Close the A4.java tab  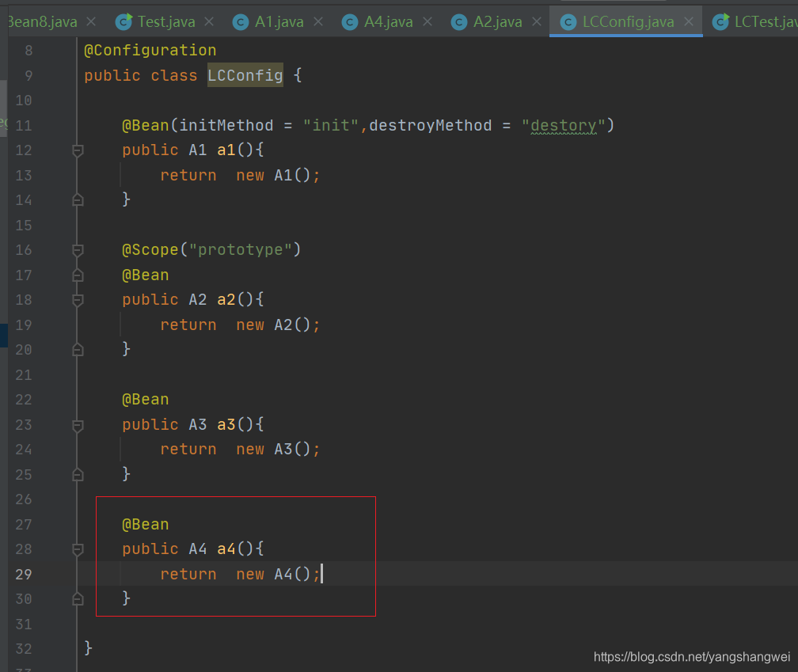pyautogui.click(x=427, y=21)
